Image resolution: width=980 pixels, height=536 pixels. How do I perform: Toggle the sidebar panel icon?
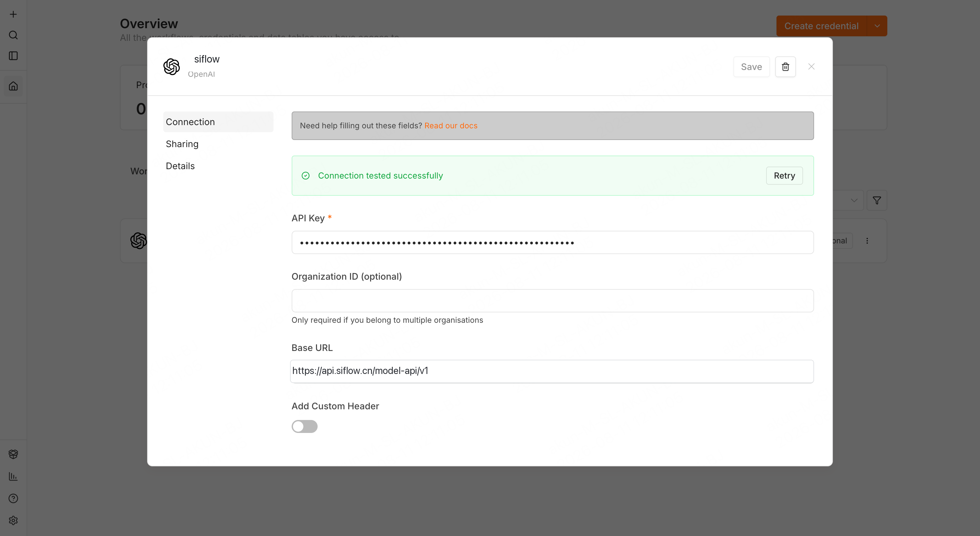(13, 56)
